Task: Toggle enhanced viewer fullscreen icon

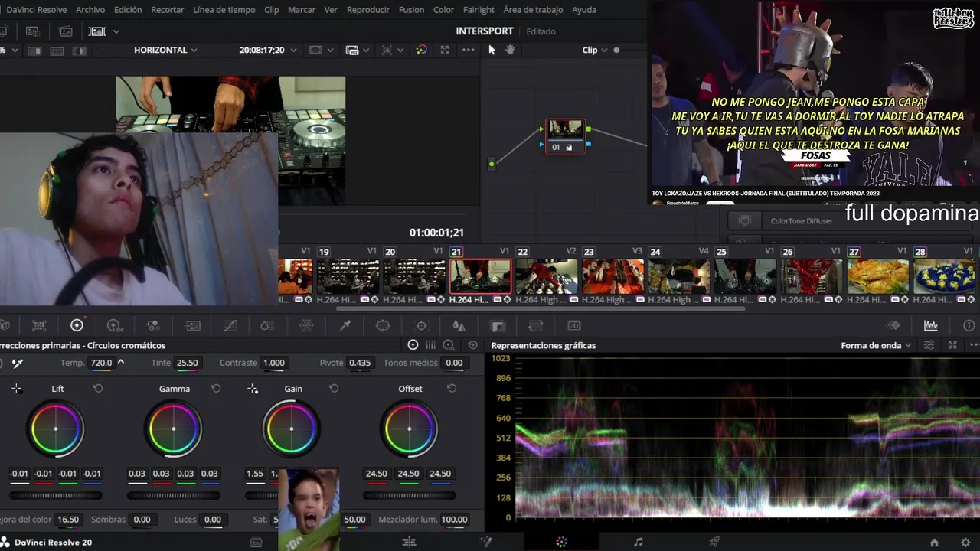Action: pyautogui.click(x=445, y=50)
